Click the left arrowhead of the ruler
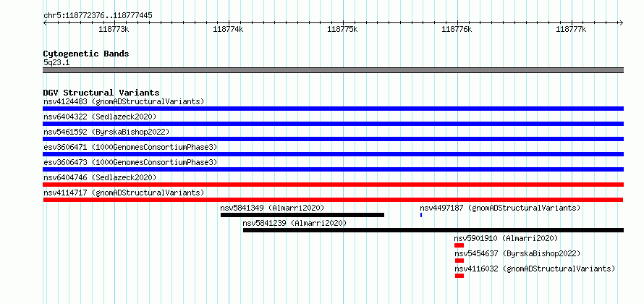The image size is (644, 304). pyautogui.click(x=45, y=23)
